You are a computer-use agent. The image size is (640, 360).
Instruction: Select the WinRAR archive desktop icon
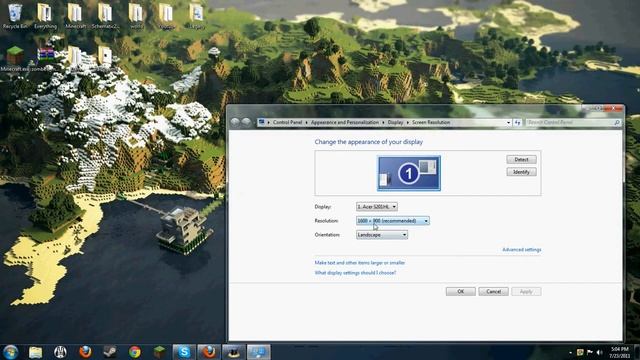click(x=46, y=59)
